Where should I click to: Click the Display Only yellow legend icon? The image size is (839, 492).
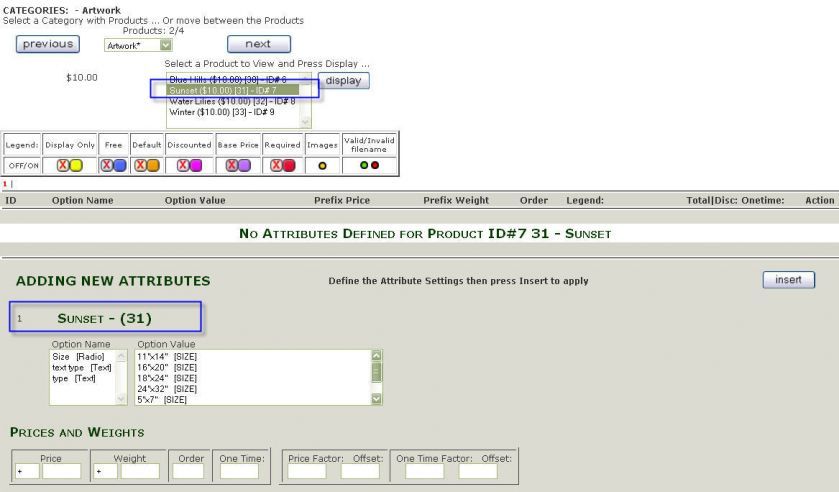(x=76, y=166)
